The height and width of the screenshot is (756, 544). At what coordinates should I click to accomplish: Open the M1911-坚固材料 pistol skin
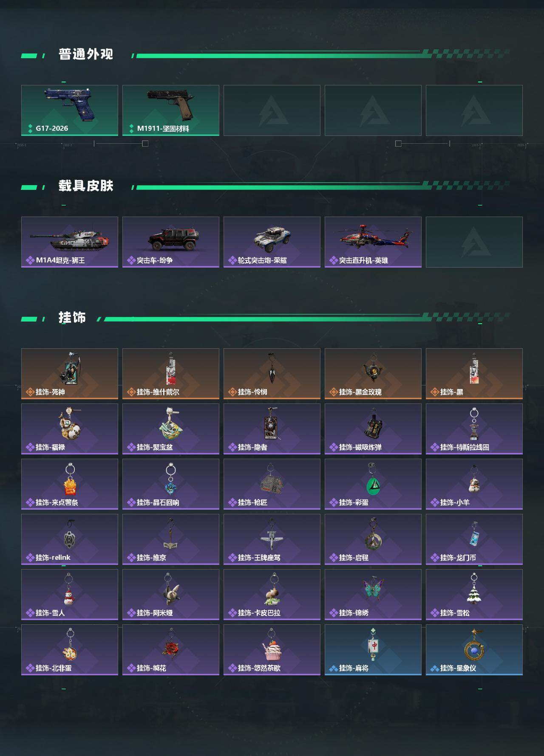click(171, 110)
